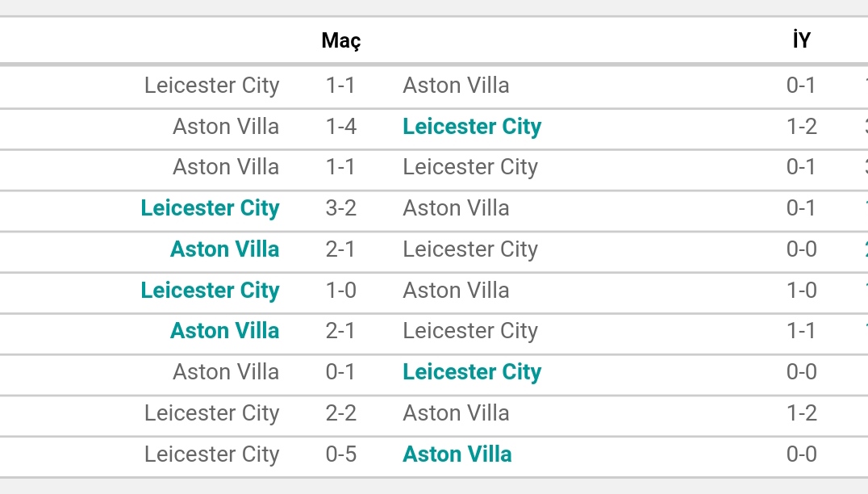Select the 1-4 score in the second row
The height and width of the screenshot is (494, 868).
[x=341, y=126]
